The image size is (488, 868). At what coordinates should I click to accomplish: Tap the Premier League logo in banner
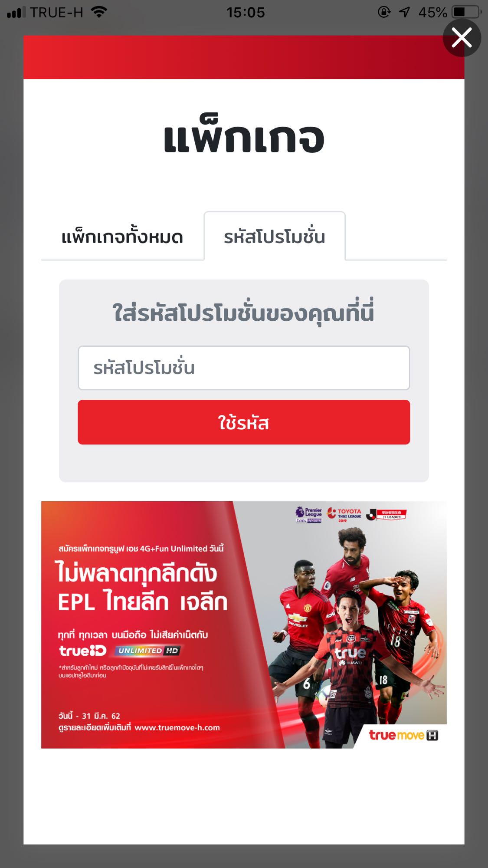click(308, 514)
